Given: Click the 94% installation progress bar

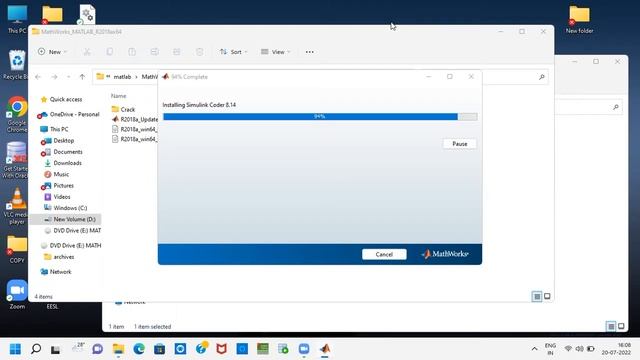Looking at the screenshot, I should click(x=320, y=117).
